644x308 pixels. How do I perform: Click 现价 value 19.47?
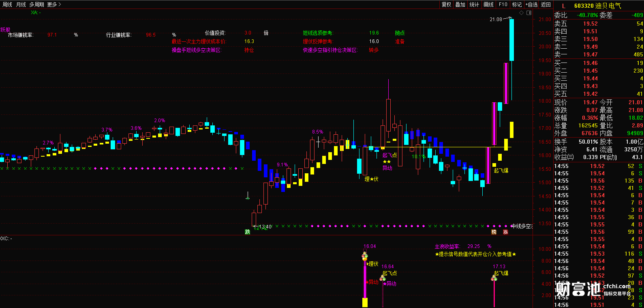(x=590, y=102)
